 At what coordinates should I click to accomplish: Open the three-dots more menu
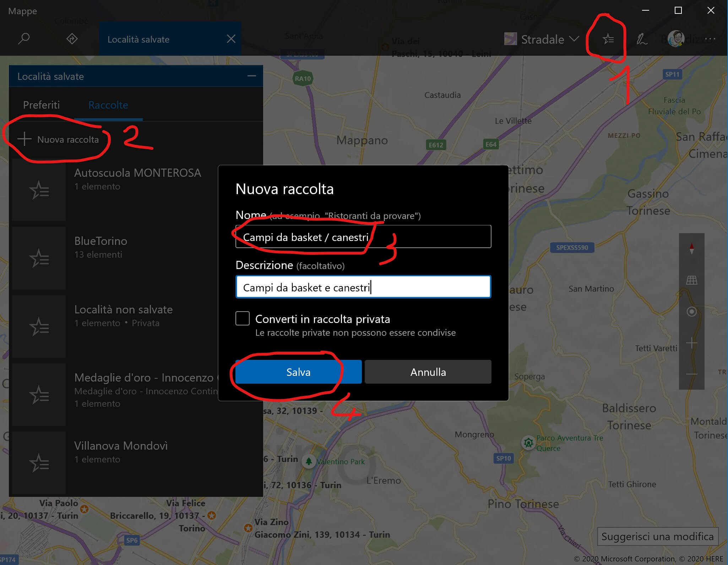[x=710, y=39]
